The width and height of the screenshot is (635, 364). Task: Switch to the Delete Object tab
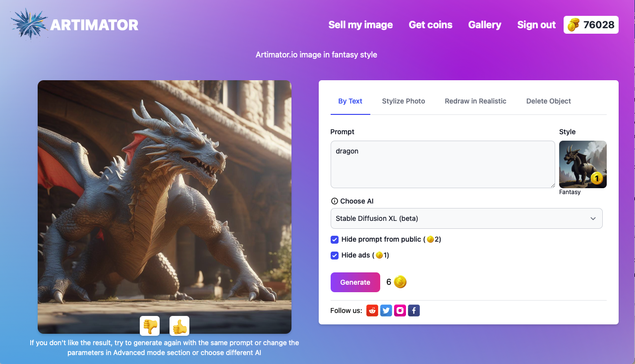click(x=549, y=101)
